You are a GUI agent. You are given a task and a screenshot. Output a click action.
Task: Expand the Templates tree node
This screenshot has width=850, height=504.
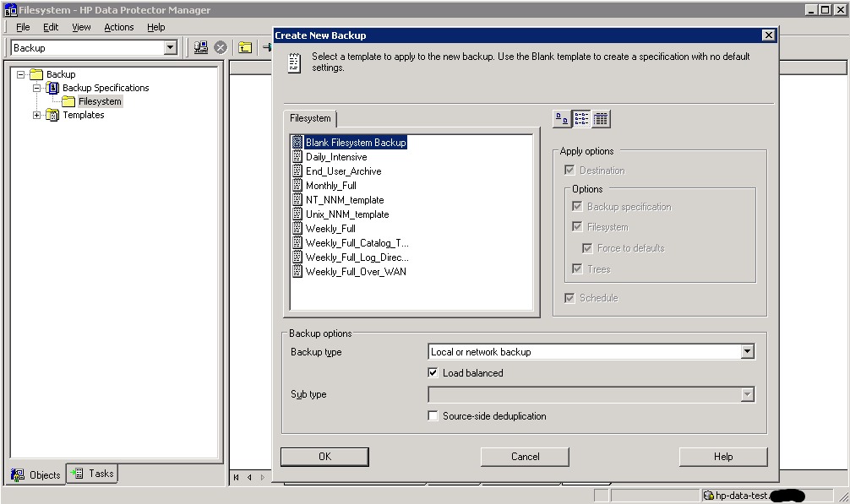coord(36,115)
